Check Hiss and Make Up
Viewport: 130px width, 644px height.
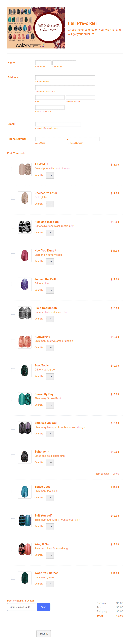[x=13, y=227]
